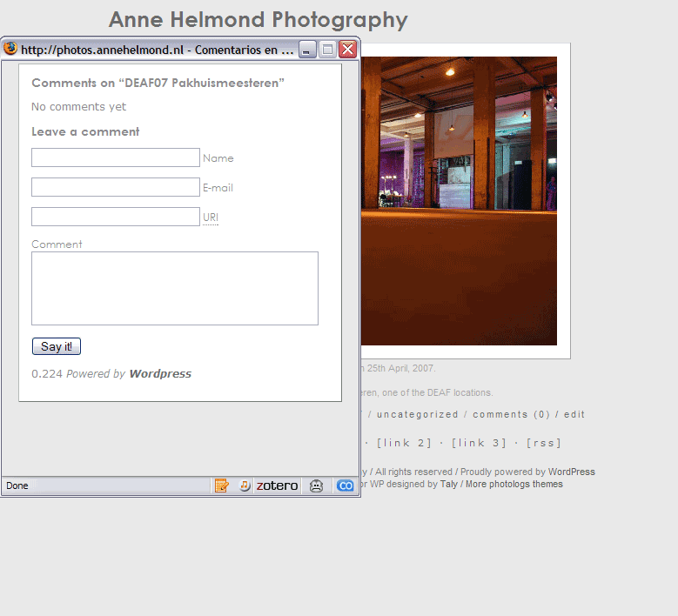Click the Done status text
This screenshot has width=678, height=616.
pyautogui.click(x=17, y=485)
